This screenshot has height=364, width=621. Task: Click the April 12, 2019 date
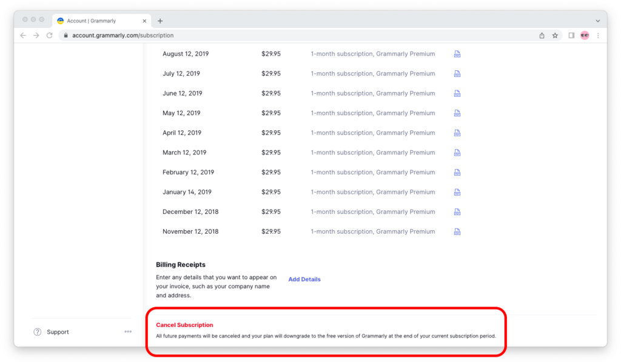pos(182,133)
